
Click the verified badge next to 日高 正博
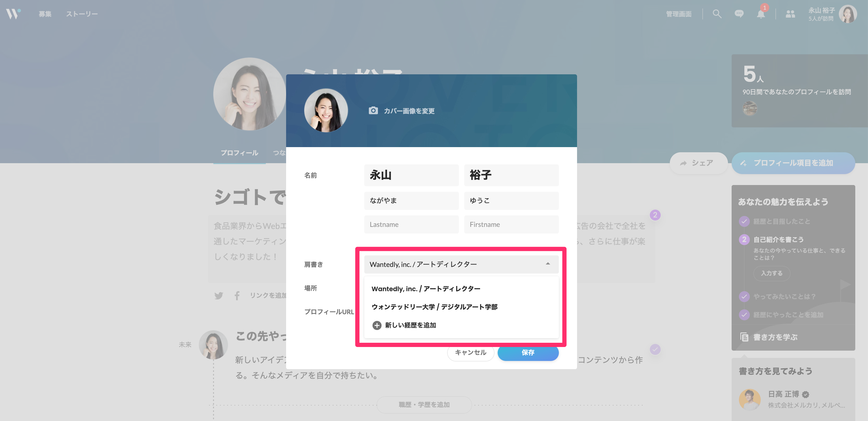[806, 394]
